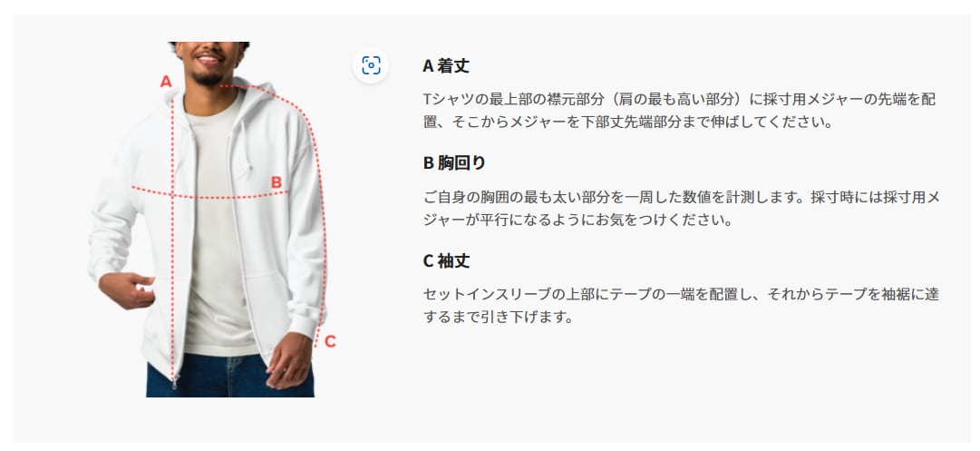Click the red letter B marker
Image resolution: width=980 pixels, height=451 pixels.
tap(277, 182)
